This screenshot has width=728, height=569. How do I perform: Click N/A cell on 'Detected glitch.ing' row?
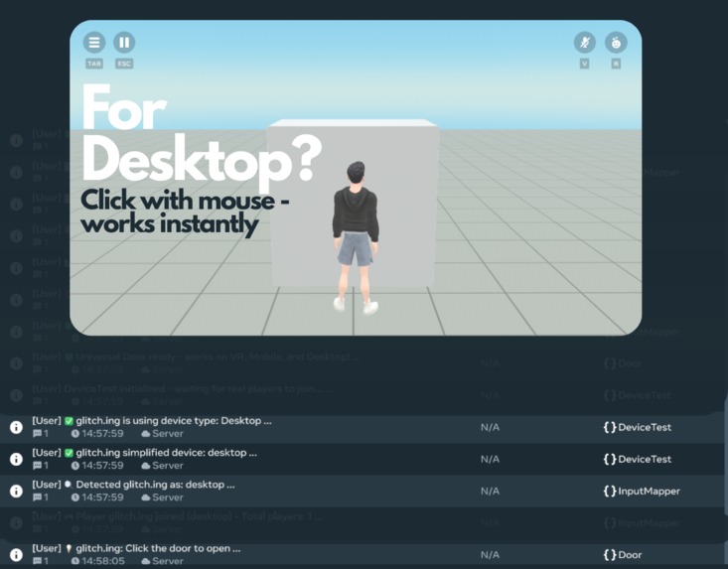point(490,491)
